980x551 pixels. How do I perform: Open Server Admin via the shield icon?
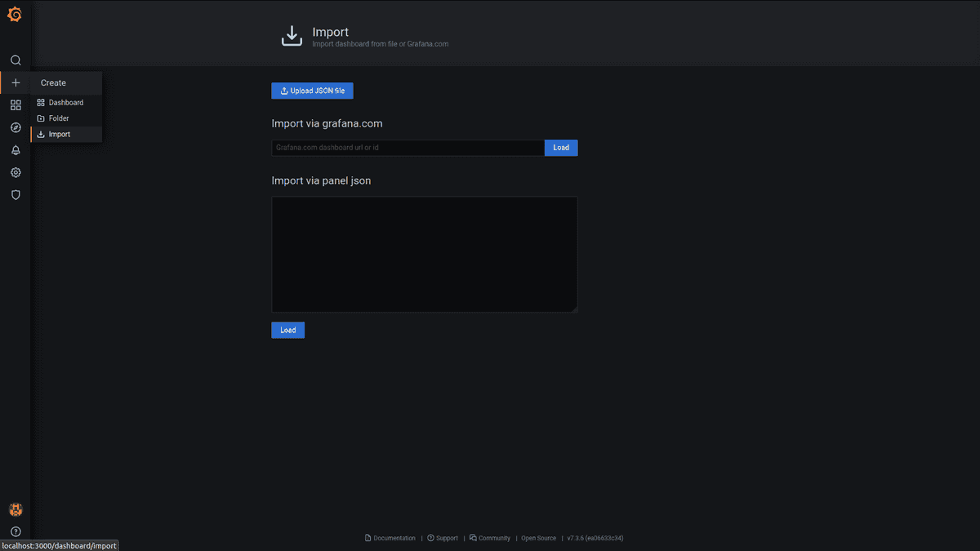[x=15, y=194]
